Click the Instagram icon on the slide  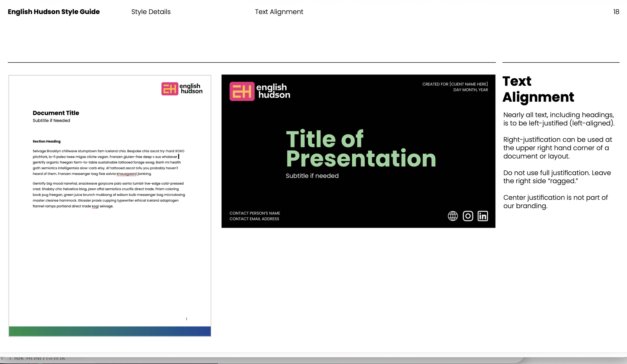click(x=468, y=216)
